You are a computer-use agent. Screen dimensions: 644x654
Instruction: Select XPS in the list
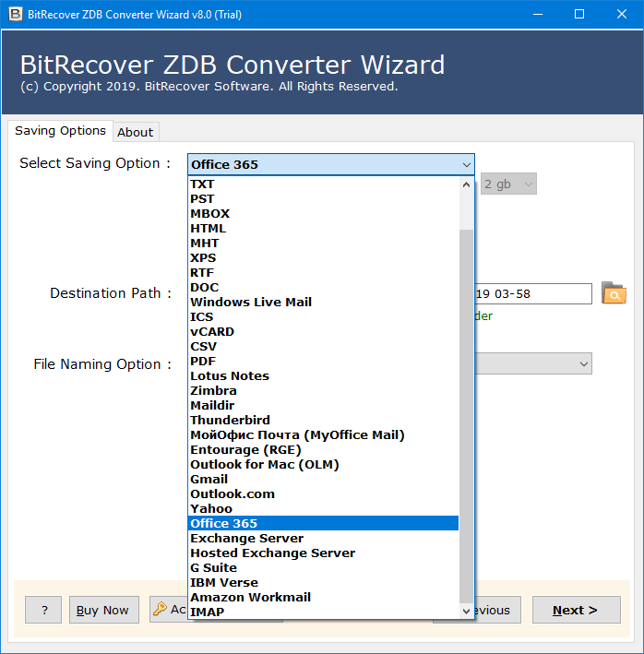(x=323, y=257)
